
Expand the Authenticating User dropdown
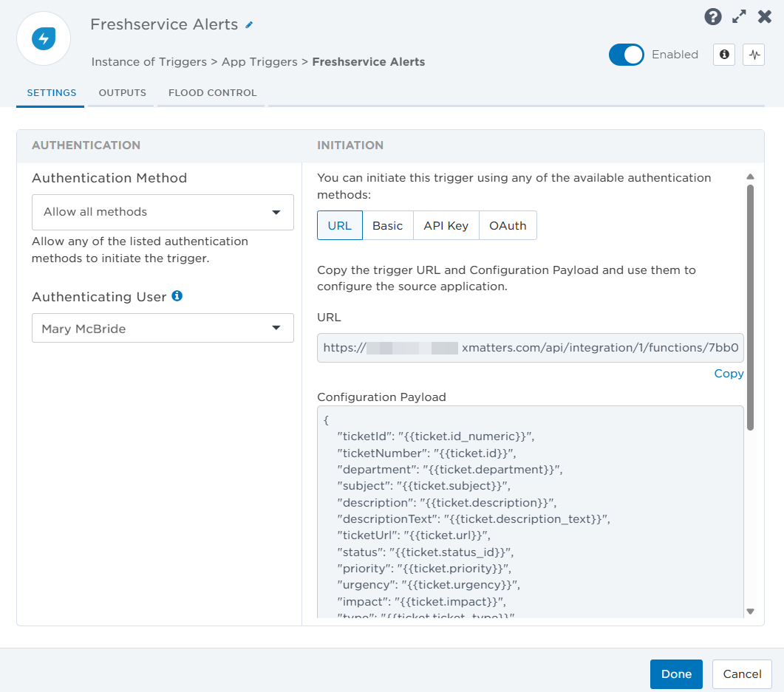pyautogui.click(x=163, y=329)
